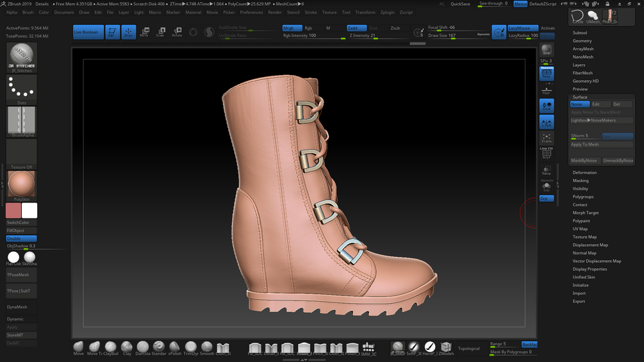The width and height of the screenshot is (644, 362).
Task: Expand the Geometry subpalette
Action: coord(582,41)
